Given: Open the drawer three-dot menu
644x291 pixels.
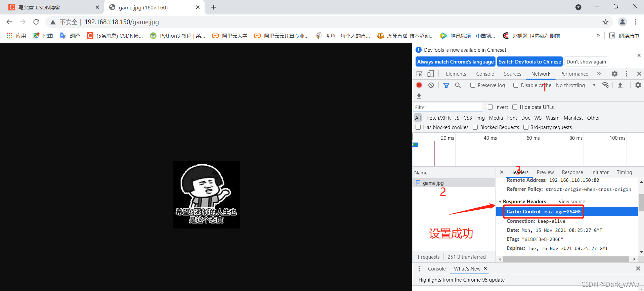Looking at the screenshot, I should tap(419, 269).
